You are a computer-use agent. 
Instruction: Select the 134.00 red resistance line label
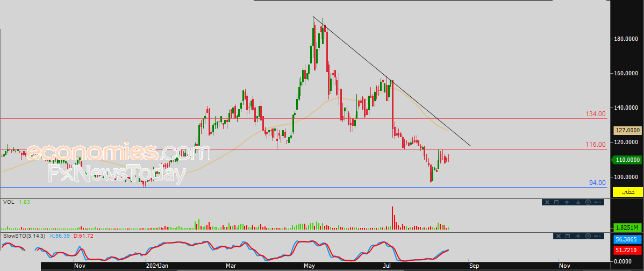pyautogui.click(x=595, y=114)
